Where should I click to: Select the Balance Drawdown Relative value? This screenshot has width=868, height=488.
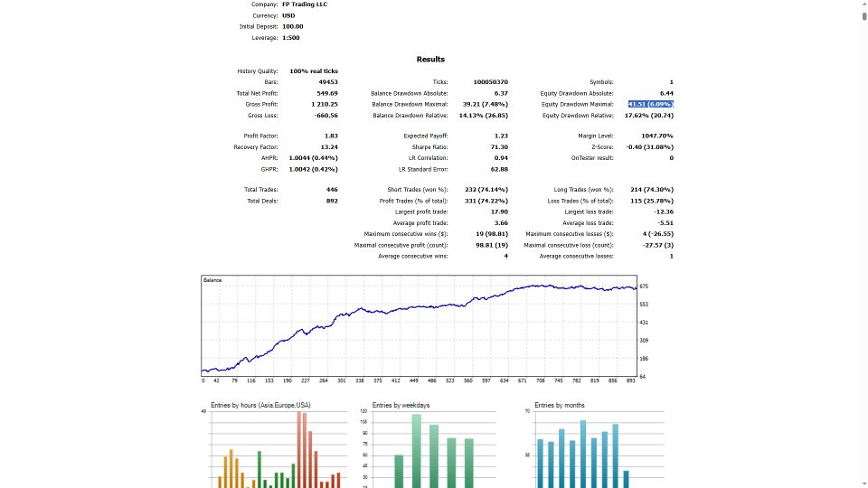click(x=484, y=116)
